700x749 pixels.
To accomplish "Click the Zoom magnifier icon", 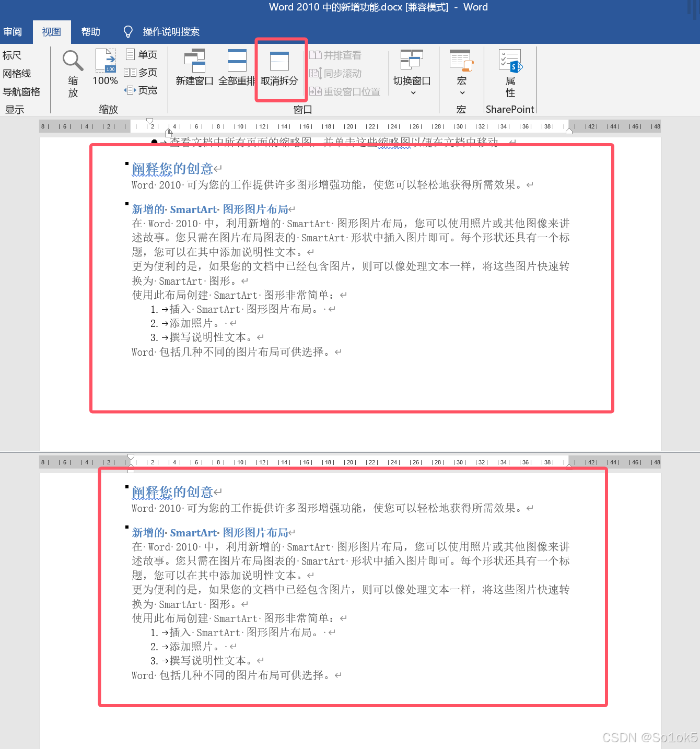I will point(73,61).
